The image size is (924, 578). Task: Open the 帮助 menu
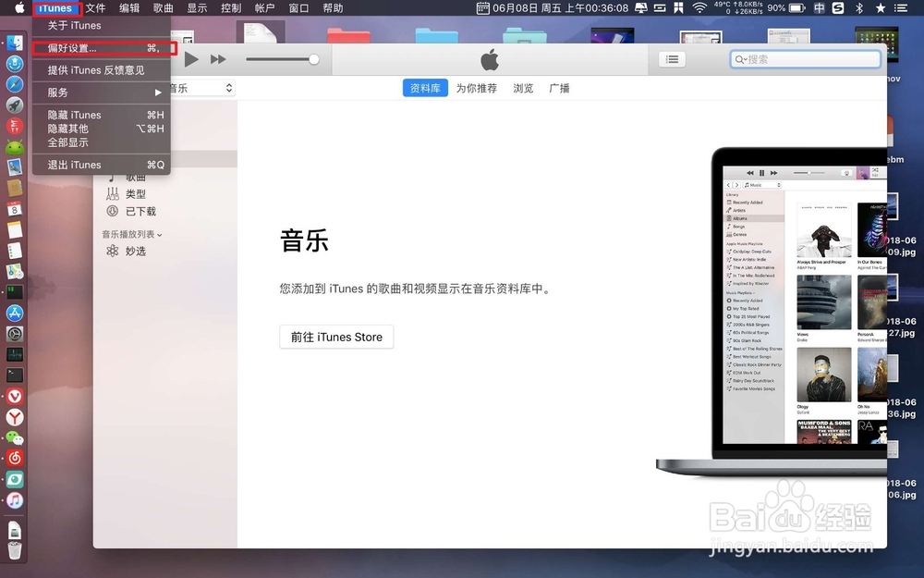tap(333, 8)
